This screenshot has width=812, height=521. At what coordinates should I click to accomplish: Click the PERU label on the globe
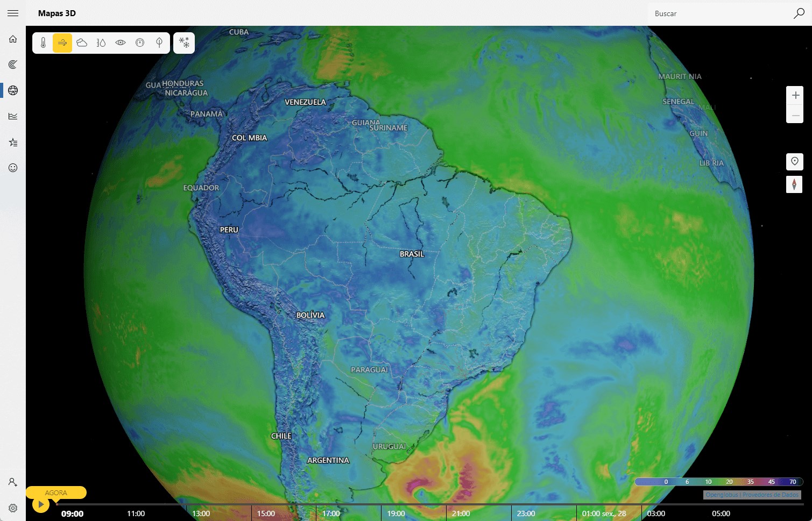pyautogui.click(x=229, y=230)
